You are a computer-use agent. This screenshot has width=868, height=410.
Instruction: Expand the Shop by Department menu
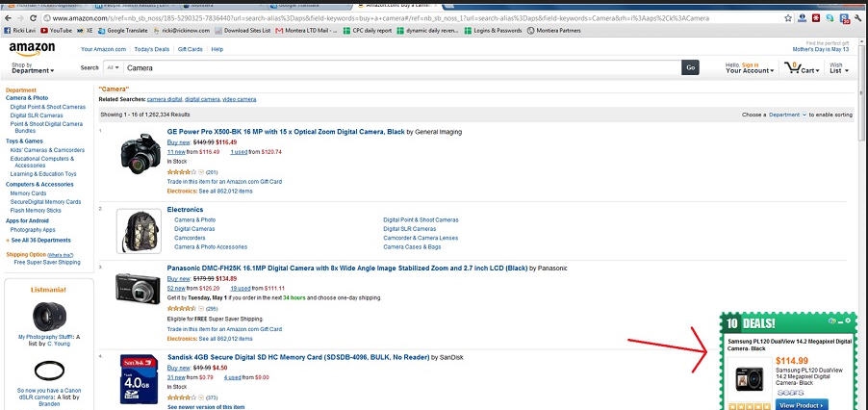click(33, 68)
